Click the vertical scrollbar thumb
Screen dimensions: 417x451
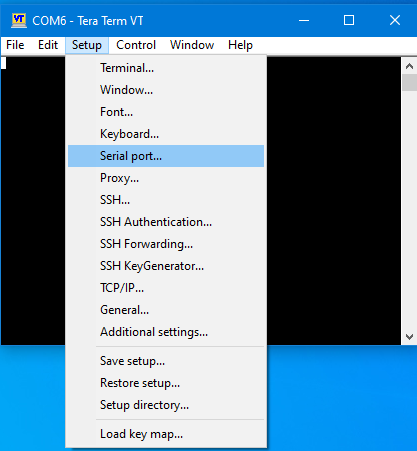click(409, 83)
